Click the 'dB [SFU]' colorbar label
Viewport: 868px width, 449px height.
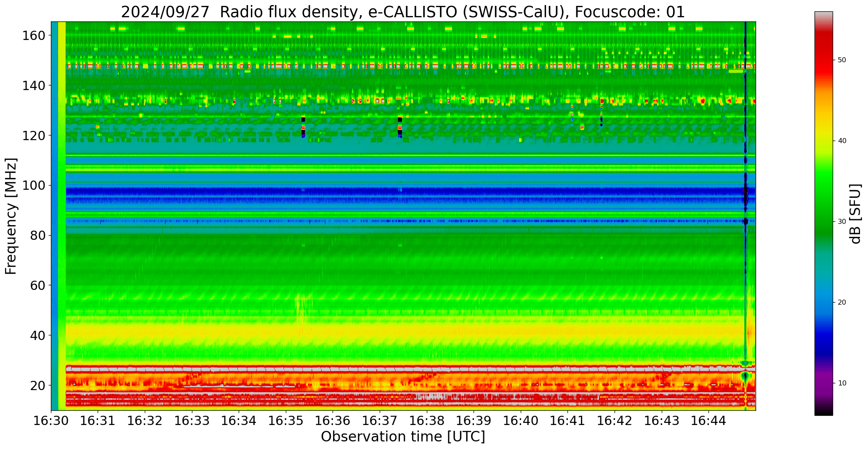point(855,214)
